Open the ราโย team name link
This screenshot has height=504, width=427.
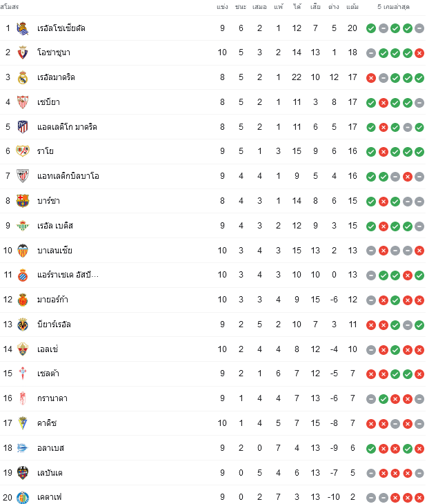(46, 151)
